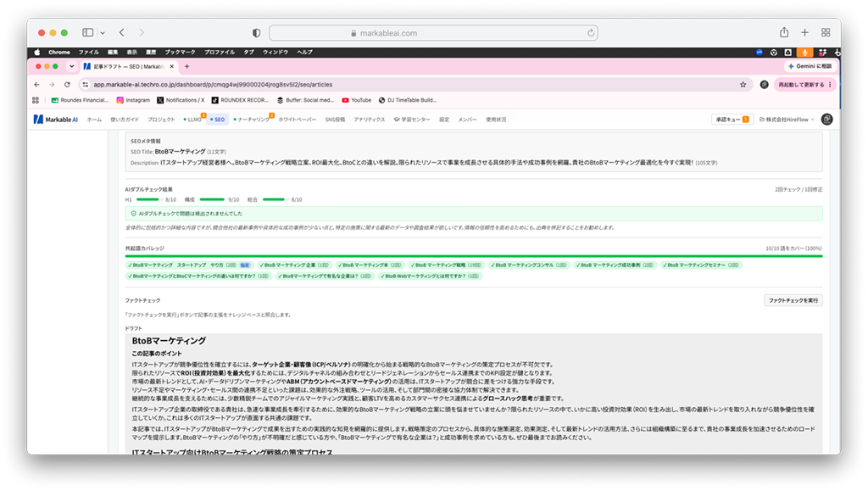
Task: Click ファクトチェックを実行 button
Action: click(x=793, y=300)
